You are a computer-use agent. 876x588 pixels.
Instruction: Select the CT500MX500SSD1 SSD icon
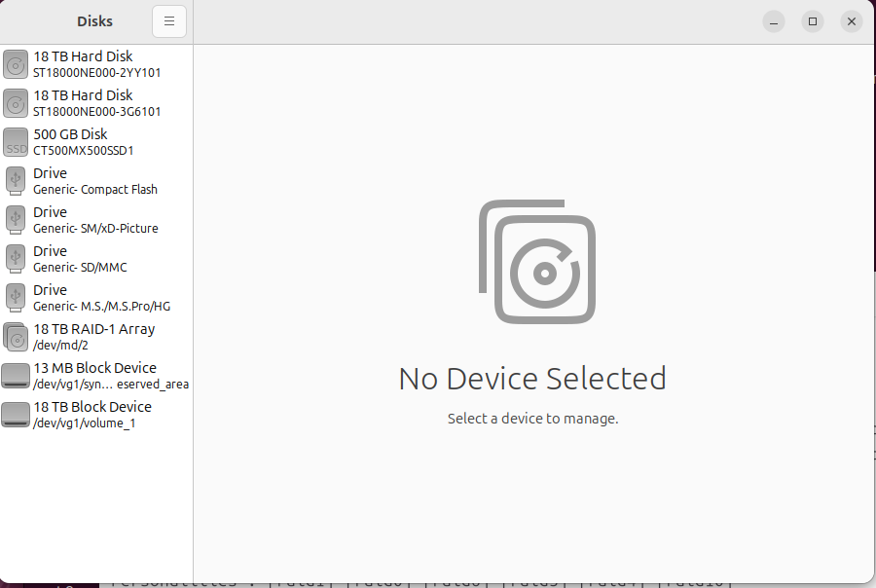point(16,142)
